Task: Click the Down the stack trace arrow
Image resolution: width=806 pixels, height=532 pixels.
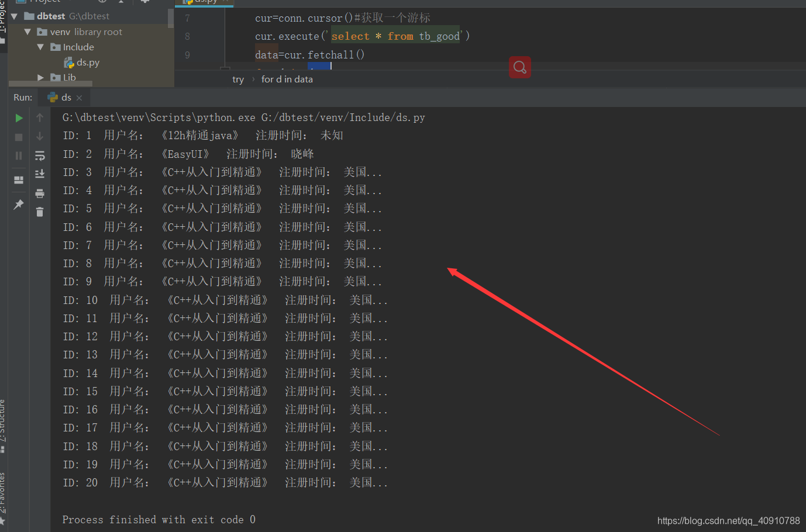Action: point(40,137)
